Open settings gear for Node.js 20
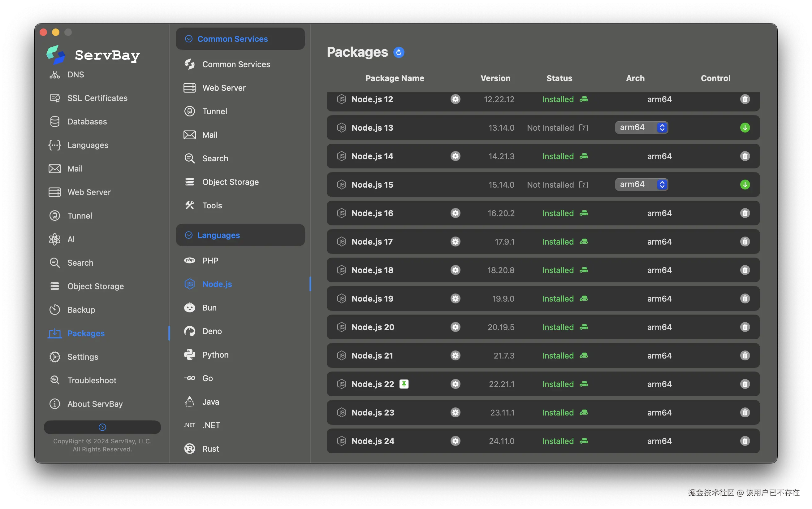The width and height of the screenshot is (812, 509). coord(455,327)
